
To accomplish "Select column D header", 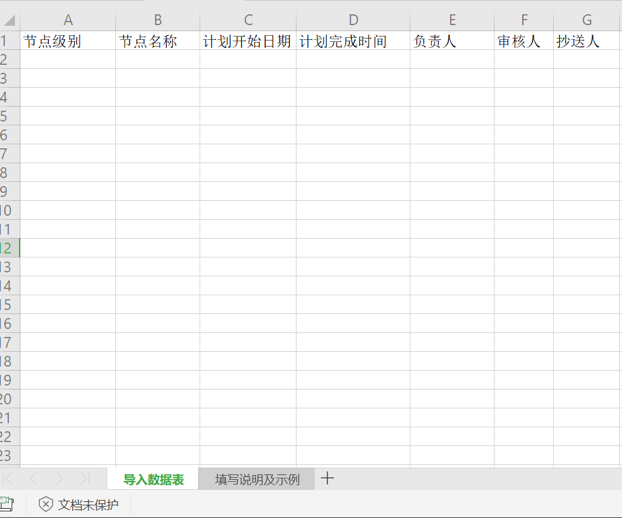I will pos(353,20).
